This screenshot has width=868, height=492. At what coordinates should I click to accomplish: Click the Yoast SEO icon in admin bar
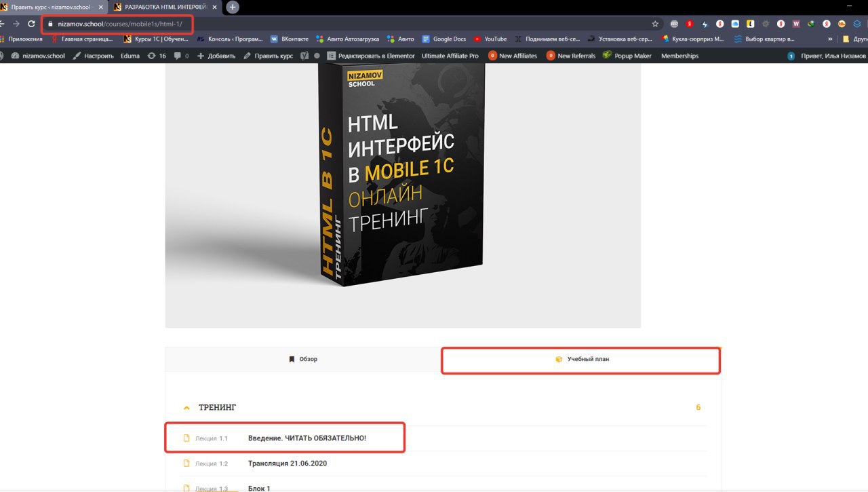click(x=305, y=56)
